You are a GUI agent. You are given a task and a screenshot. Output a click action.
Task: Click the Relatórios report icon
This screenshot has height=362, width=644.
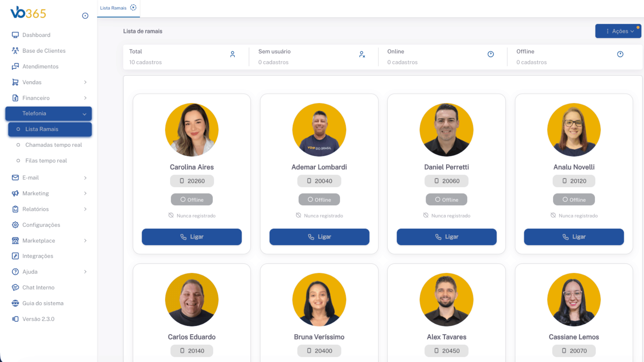click(15, 209)
